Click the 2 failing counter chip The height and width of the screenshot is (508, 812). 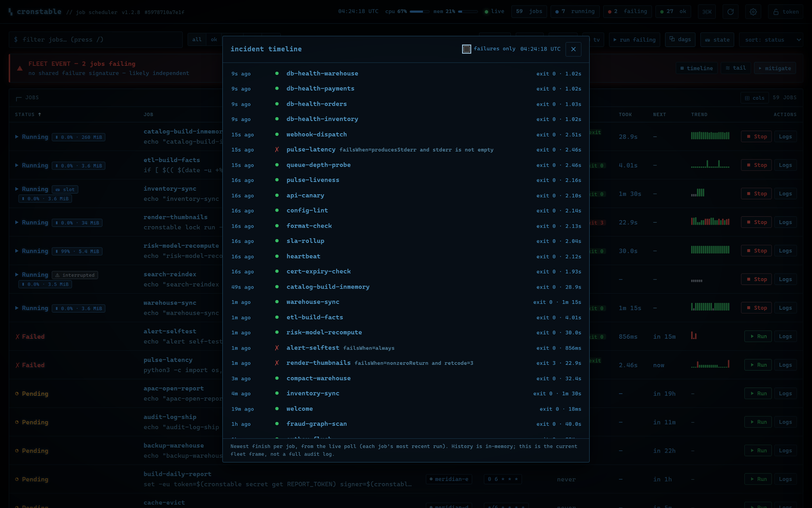pyautogui.click(x=627, y=11)
